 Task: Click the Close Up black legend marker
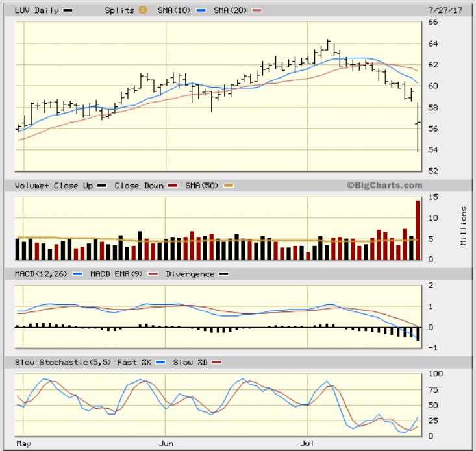point(102,186)
